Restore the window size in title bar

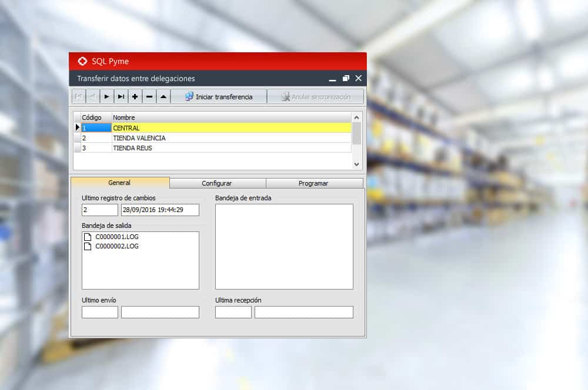pyautogui.click(x=346, y=78)
